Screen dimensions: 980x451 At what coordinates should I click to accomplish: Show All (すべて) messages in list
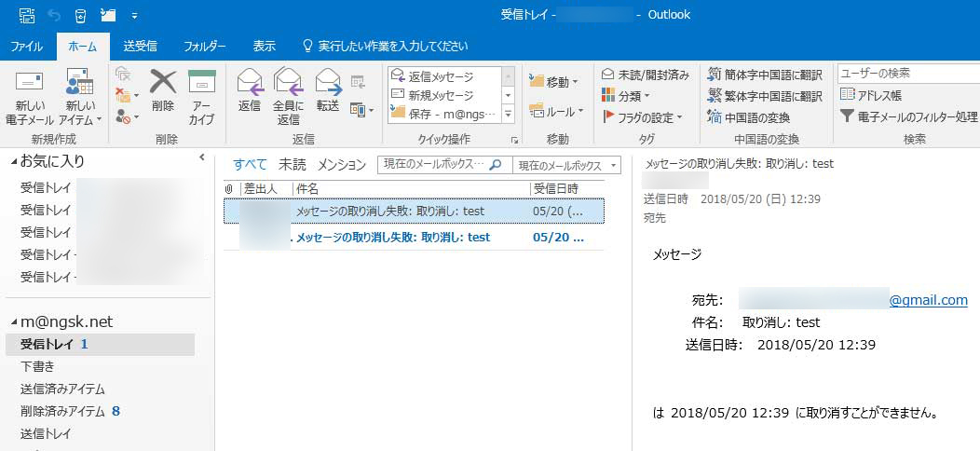pyautogui.click(x=250, y=165)
